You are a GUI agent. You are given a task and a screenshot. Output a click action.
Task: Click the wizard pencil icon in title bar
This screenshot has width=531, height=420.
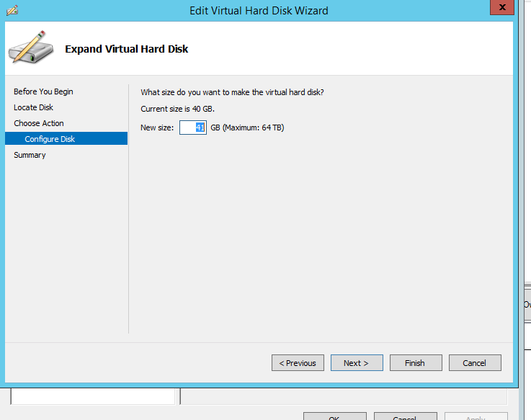(12, 11)
